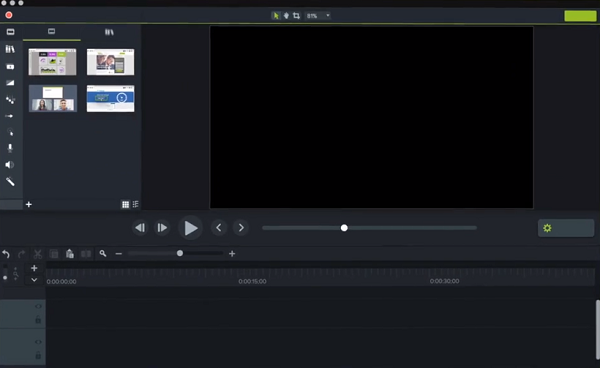This screenshot has height=368, width=600.
Task: Open Annotations panel in the sidebar
Action: click(10, 67)
